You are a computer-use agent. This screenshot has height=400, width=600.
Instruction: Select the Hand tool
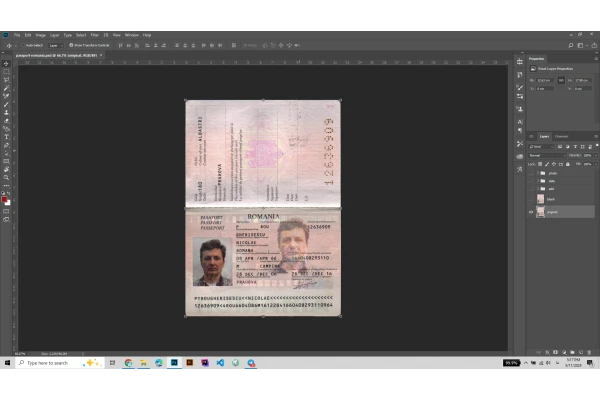coord(6,170)
